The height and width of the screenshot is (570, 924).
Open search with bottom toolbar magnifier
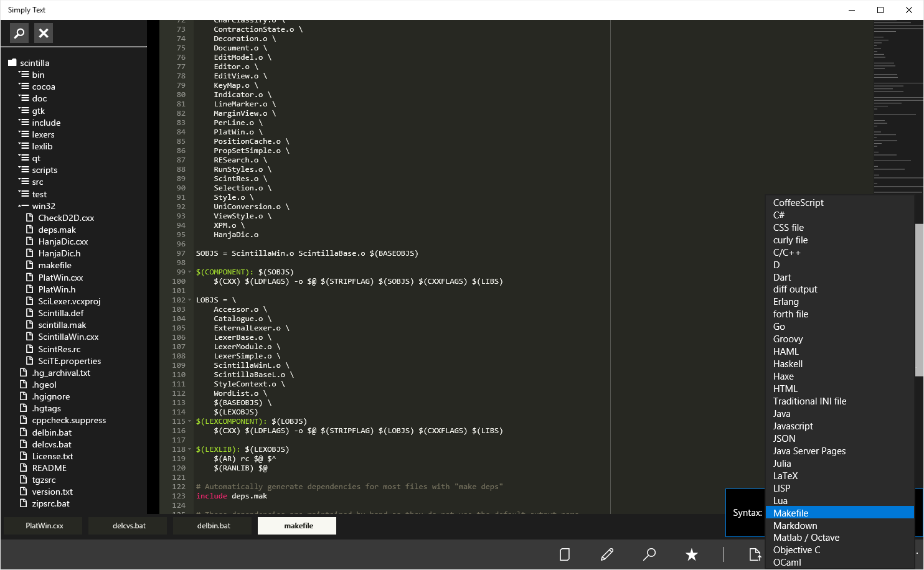[649, 554]
